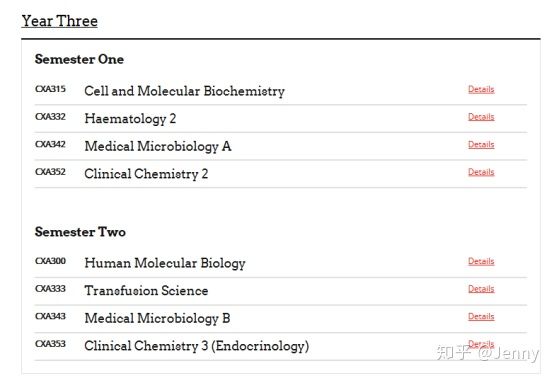View Details for Transfusion Science
Image resolution: width=554 pixels, height=378 pixels.
481,289
